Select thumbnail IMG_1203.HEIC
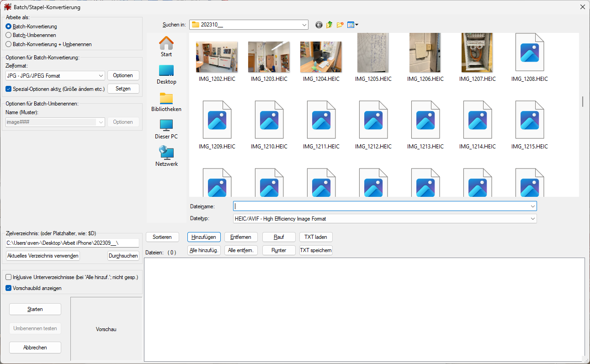 pyautogui.click(x=269, y=57)
